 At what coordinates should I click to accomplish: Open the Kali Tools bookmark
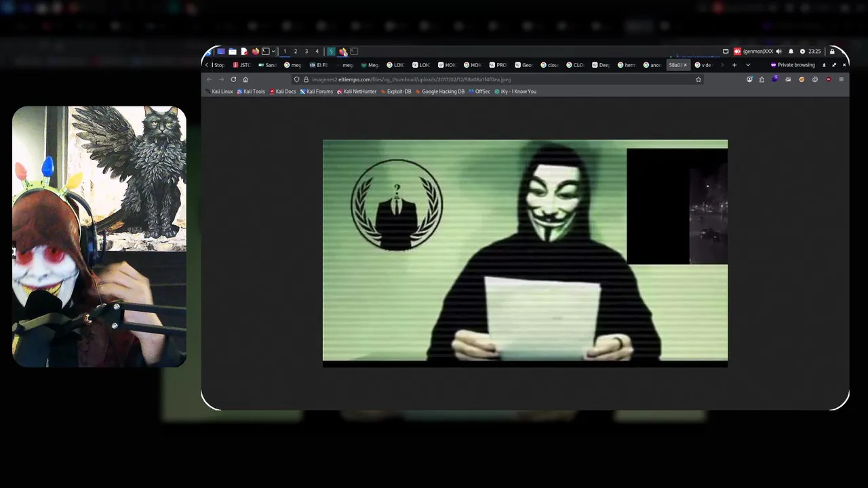pos(251,91)
